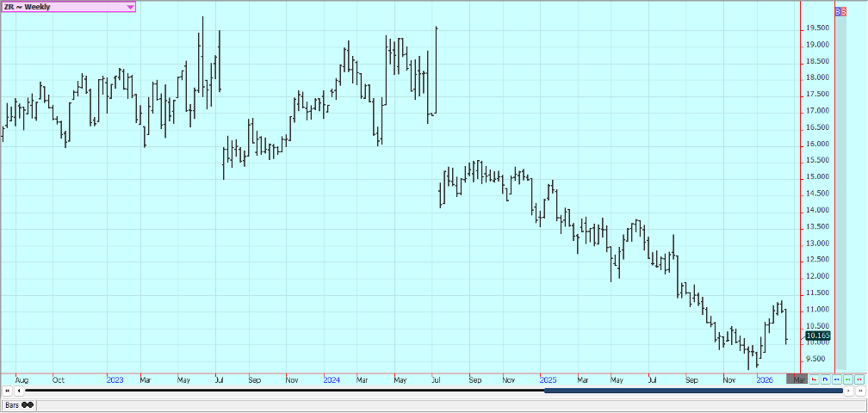Click the red arrow chart tool icon
This screenshot has width=868, height=413.
(x=814, y=379)
